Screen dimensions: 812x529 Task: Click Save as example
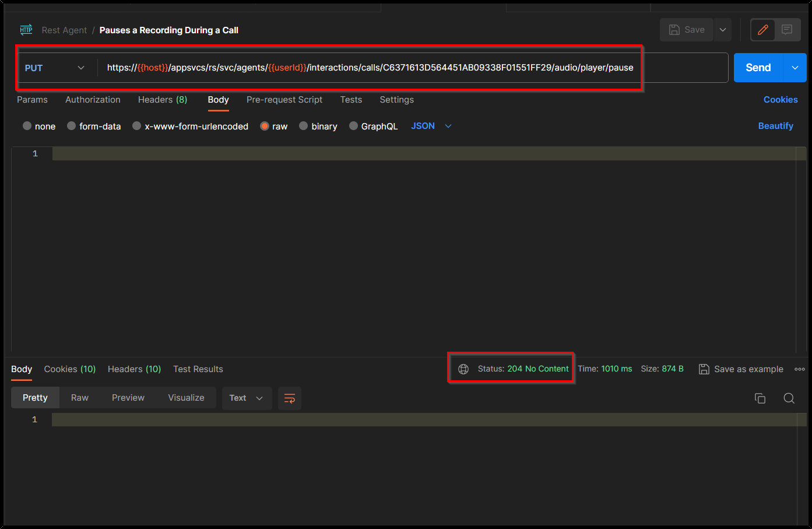point(741,369)
